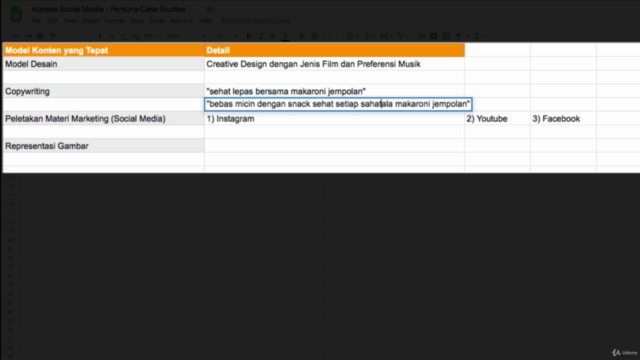The width and height of the screenshot is (640, 360).
Task: Click the Decrease decimal places icon
Action: pos(124,36)
